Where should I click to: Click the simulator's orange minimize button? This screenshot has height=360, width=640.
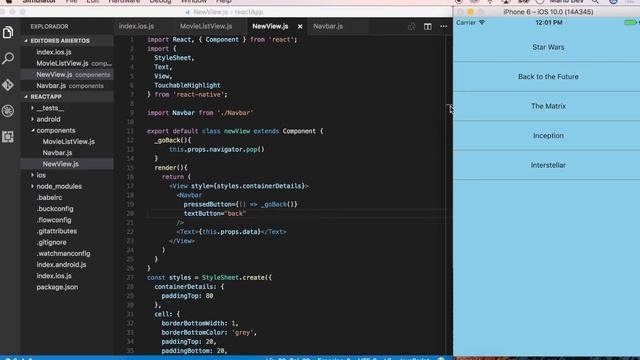[470, 12]
